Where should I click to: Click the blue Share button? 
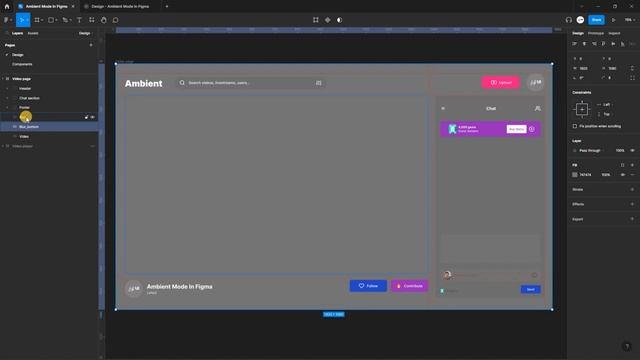596,20
